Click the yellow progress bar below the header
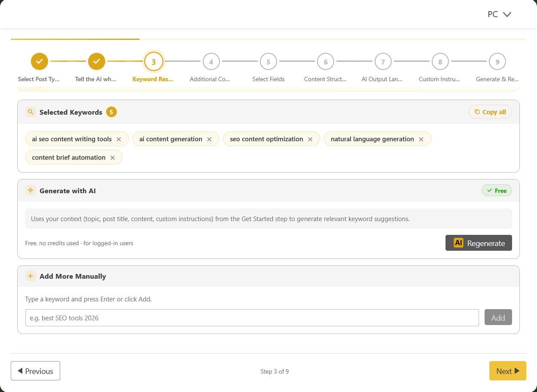The height and width of the screenshot is (392, 537). (x=75, y=39)
